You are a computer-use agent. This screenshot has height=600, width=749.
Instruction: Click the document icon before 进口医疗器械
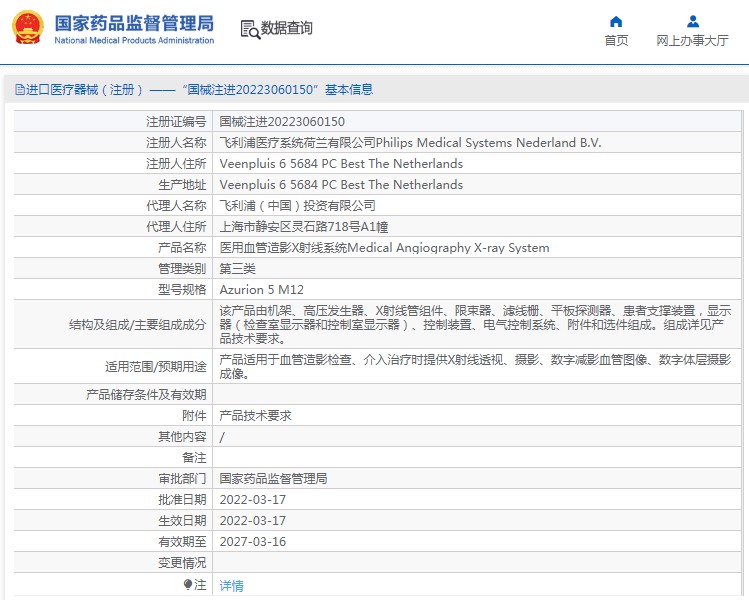20,89
